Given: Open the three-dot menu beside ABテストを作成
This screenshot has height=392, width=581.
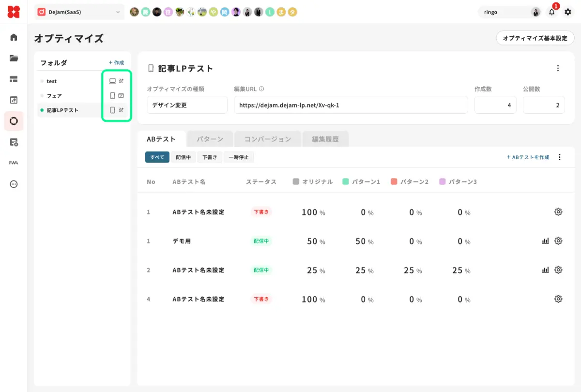Looking at the screenshot, I should pos(560,157).
